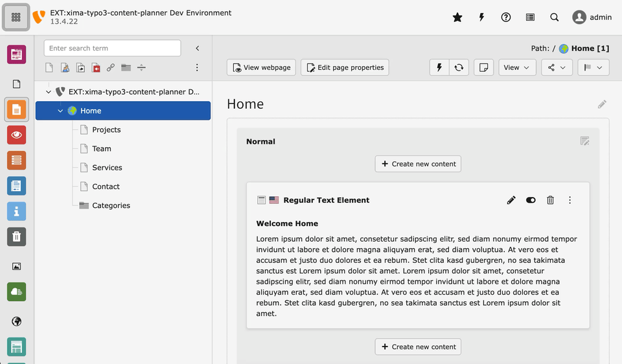The image size is (622, 364).
Task: Collapse the root site tree node
Action: click(49, 92)
